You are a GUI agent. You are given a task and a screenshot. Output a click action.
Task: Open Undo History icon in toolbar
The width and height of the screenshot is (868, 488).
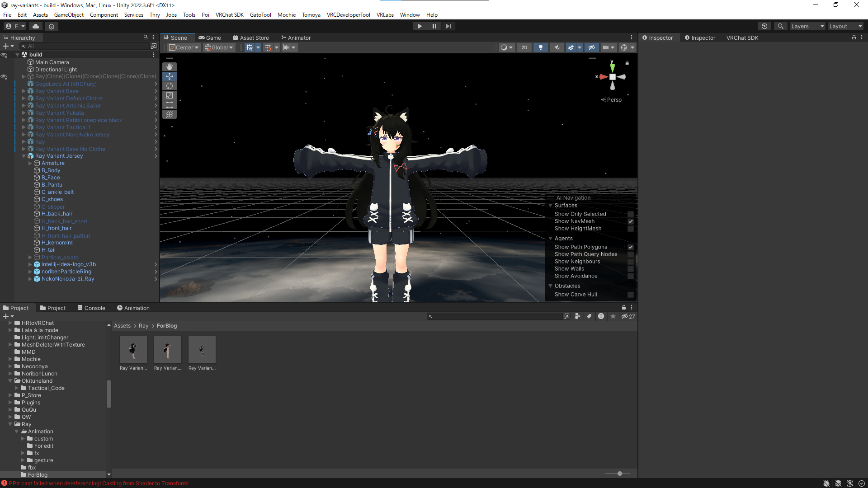coord(764,26)
